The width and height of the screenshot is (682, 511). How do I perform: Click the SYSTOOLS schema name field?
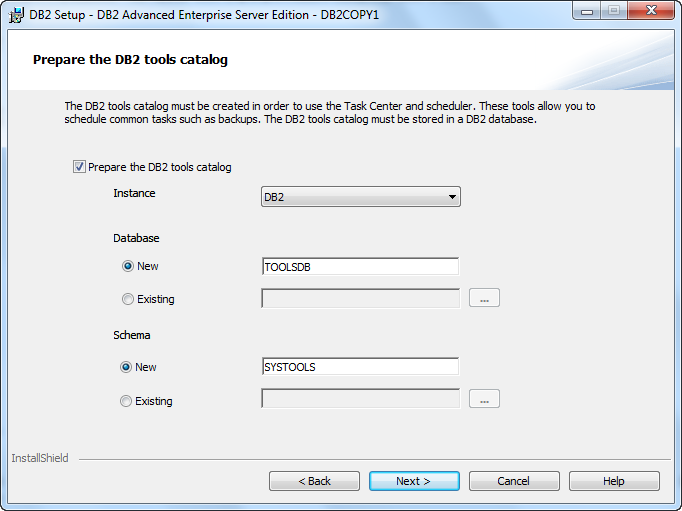(x=360, y=367)
